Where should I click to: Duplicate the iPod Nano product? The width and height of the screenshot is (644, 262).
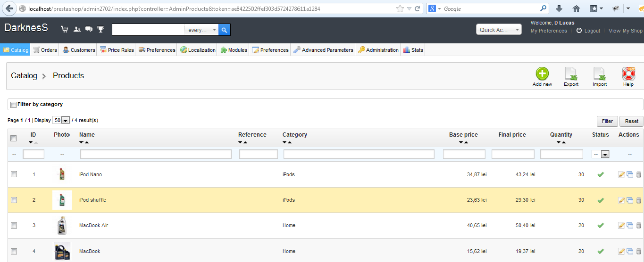(x=630, y=174)
